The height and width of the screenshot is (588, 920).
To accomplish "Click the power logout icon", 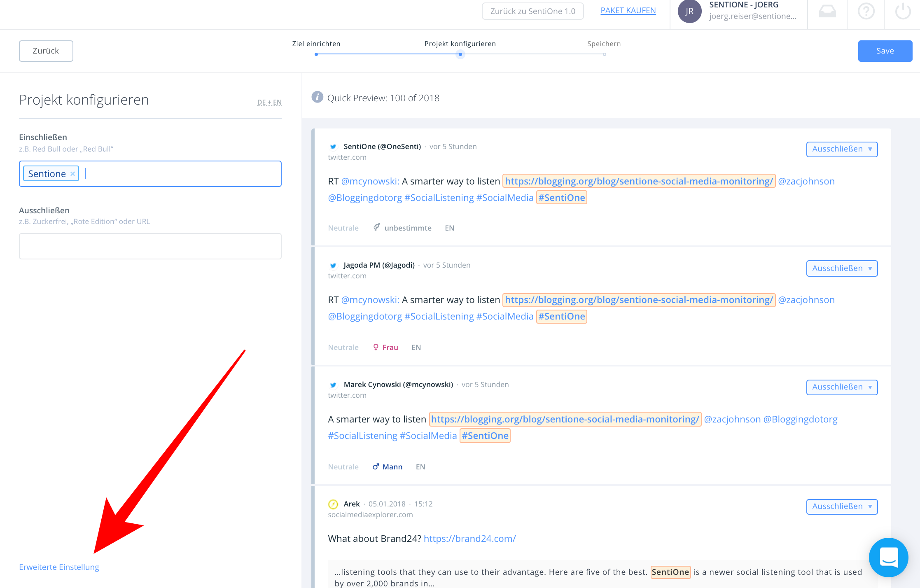I will [903, 12].
